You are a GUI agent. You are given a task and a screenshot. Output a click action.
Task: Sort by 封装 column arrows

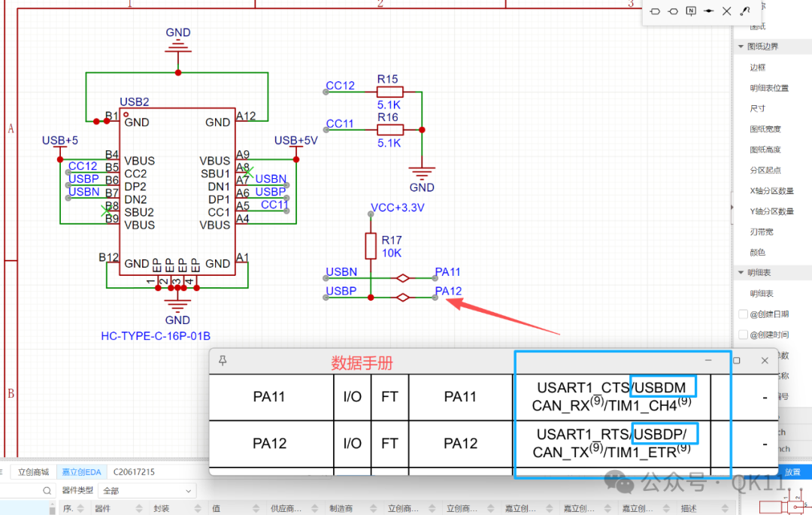197,508
